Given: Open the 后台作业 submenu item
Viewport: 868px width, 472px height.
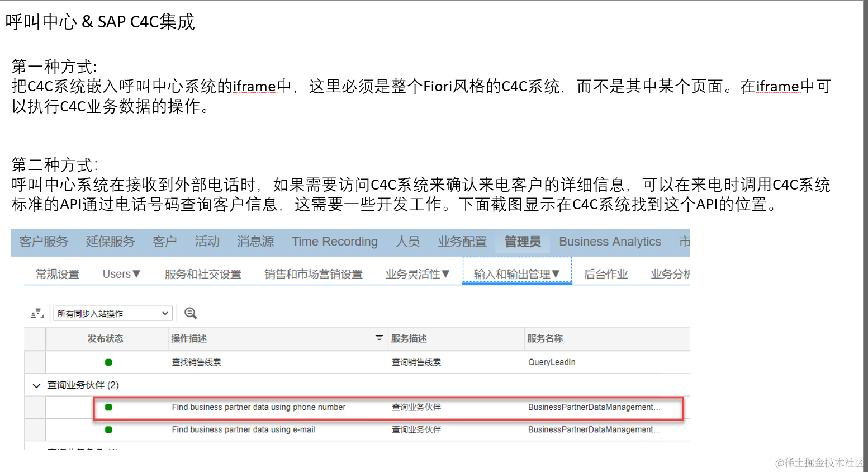Looking at the screenshot, I should point(606,274).
